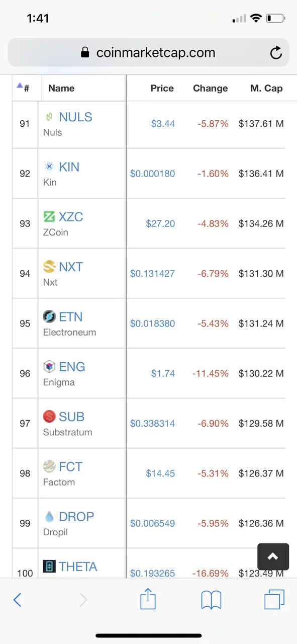
Task: Open ENG price $1.74 link
Action: pyautogui.click(x=163, y=373)
